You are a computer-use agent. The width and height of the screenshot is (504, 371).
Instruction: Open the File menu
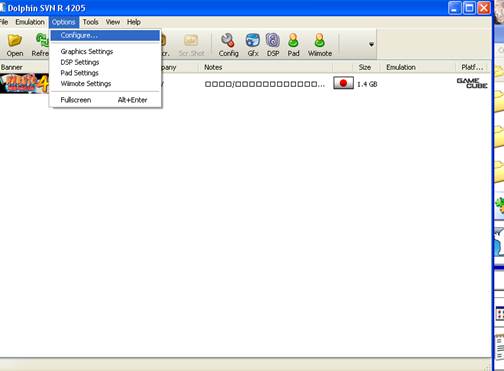(x=4, y=22)
